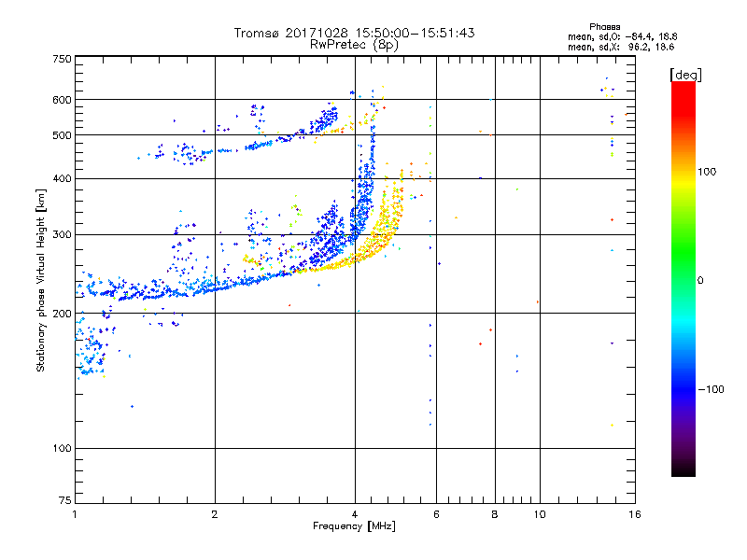Click the y-axis tick label '100' on the left
The width and height of the screenshot is (747, 560).
click(63, 448)
